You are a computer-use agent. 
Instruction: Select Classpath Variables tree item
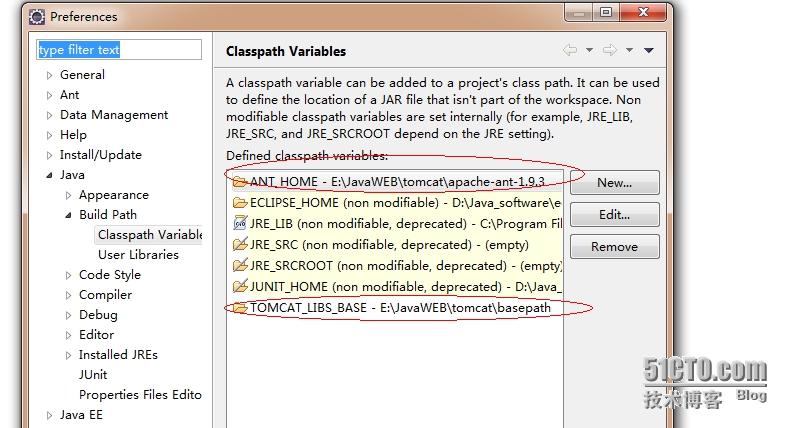click(150, 235)
